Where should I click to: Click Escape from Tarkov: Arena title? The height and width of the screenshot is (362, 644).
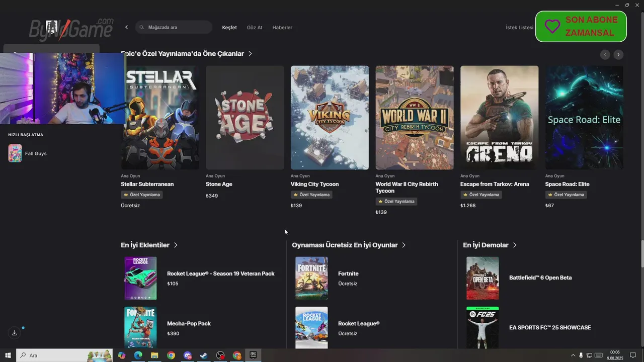(x=495, y=184)
